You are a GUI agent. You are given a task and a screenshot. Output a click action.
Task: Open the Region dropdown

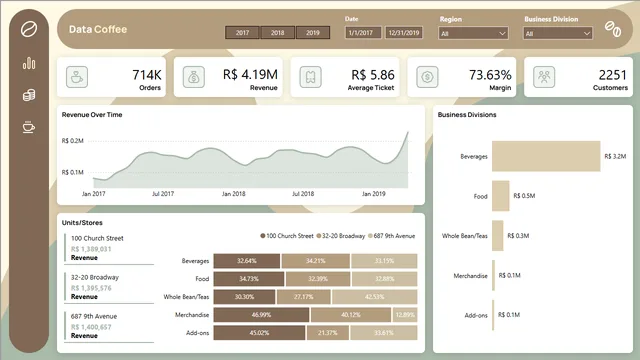(x=473, y=33)
